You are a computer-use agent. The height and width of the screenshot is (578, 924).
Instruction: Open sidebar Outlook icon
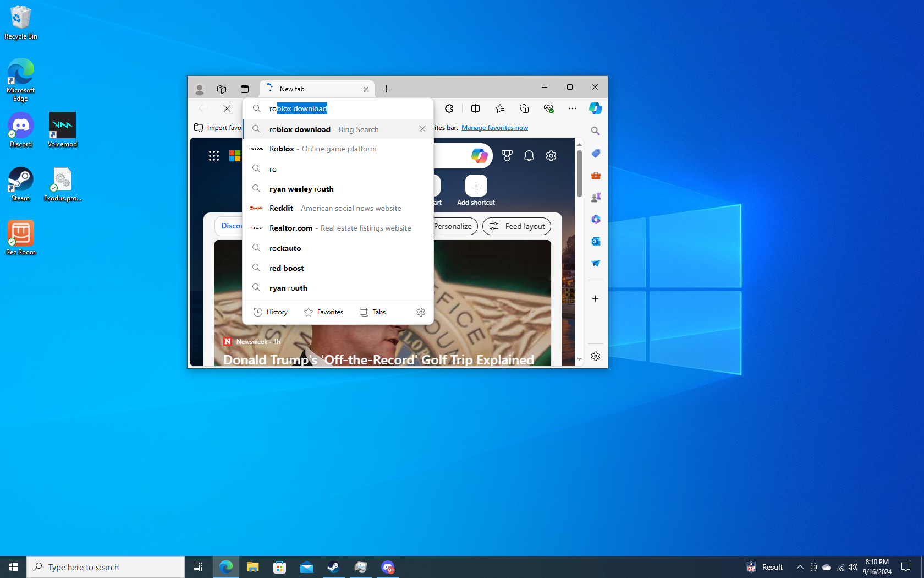(595, 241)
